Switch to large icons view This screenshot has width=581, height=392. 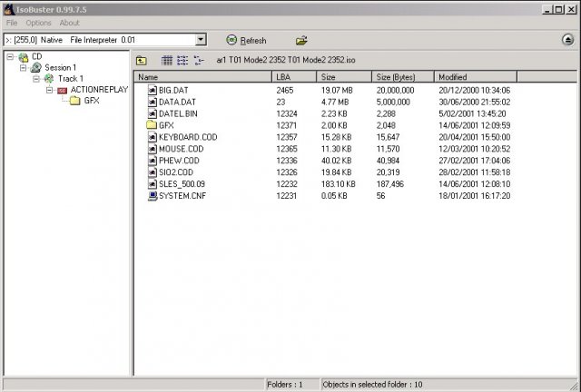point(167,60)
